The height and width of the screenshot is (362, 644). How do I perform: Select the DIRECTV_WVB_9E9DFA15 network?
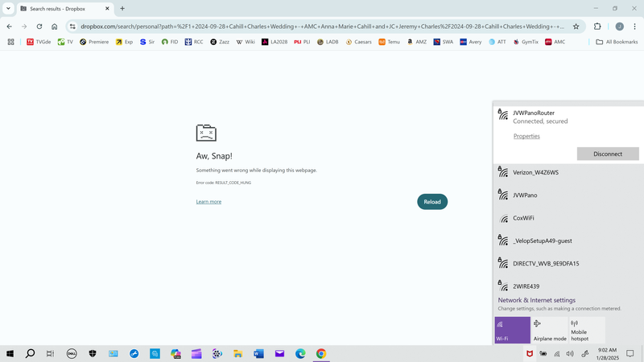(x=568, y=264)
